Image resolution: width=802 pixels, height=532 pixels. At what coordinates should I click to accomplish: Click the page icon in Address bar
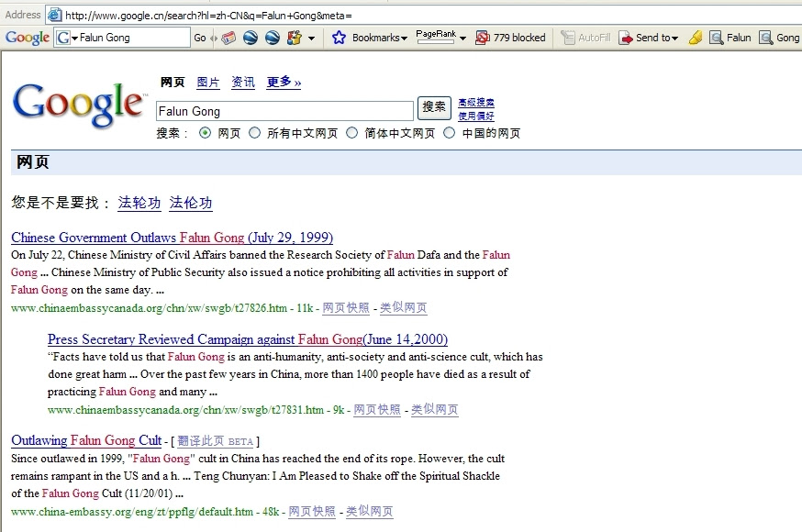tap(55, 16)
